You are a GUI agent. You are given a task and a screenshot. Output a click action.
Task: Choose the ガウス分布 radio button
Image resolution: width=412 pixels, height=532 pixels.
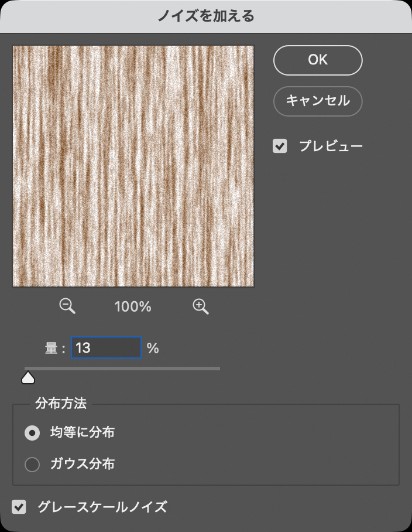(32, 465)
